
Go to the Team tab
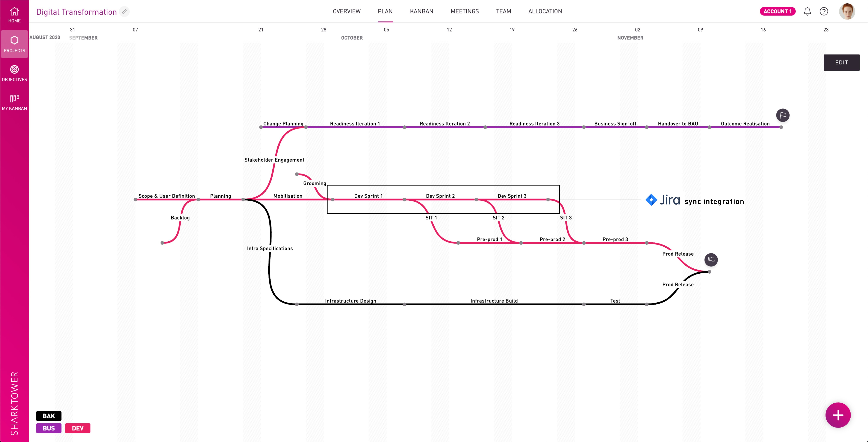503,11
